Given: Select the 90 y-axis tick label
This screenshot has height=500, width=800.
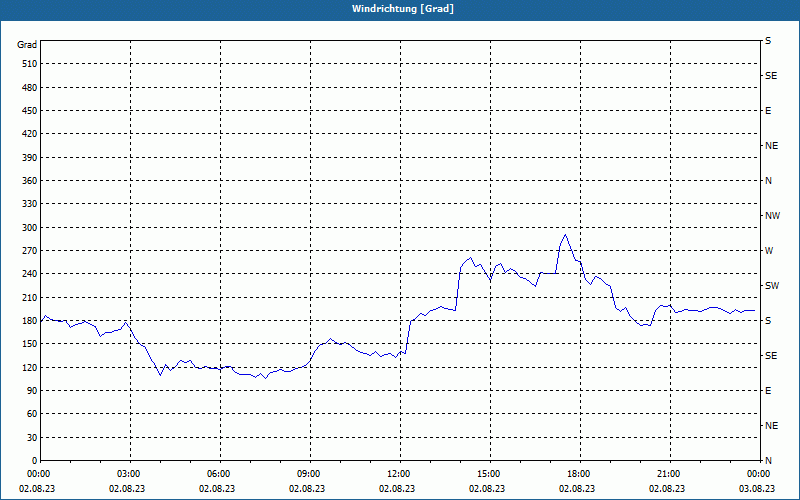Looking at the screenshot, I should click(x=32, y=391).
